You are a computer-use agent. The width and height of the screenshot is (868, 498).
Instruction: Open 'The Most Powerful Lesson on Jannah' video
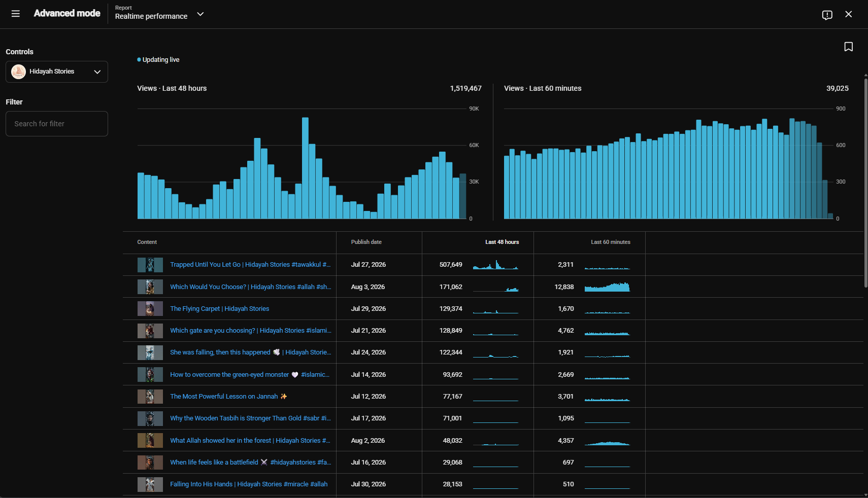228,397
